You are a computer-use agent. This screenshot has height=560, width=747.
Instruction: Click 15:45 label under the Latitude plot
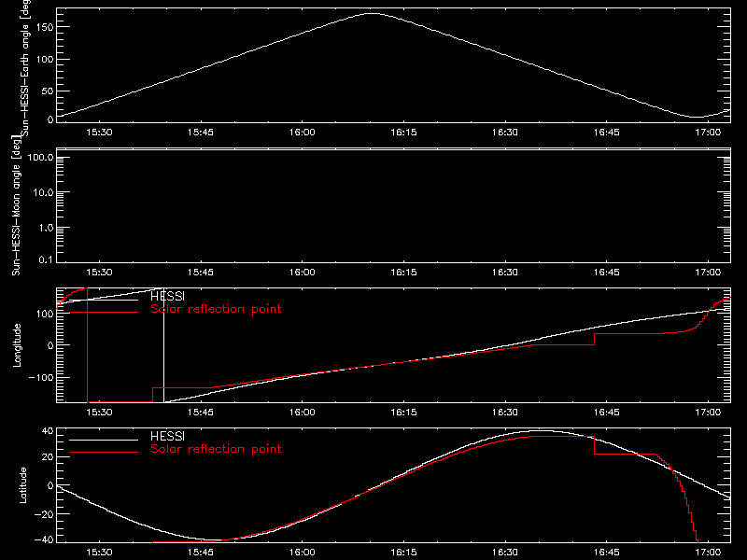[201, 553]
